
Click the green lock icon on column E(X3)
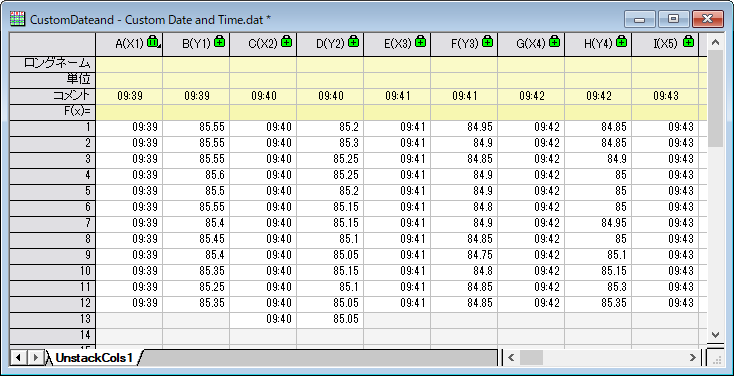(x=420, y=42)
